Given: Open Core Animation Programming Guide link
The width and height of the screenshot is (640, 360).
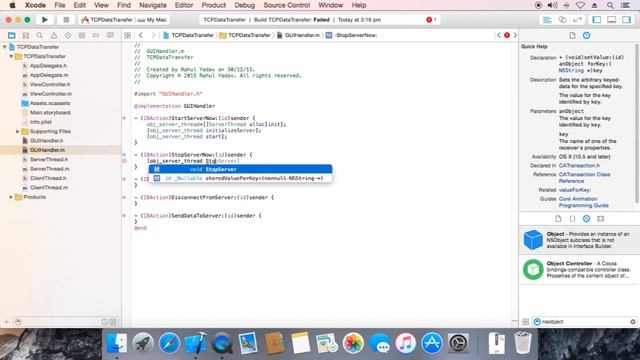Looking at the screenshot, I should pos(584,202).
